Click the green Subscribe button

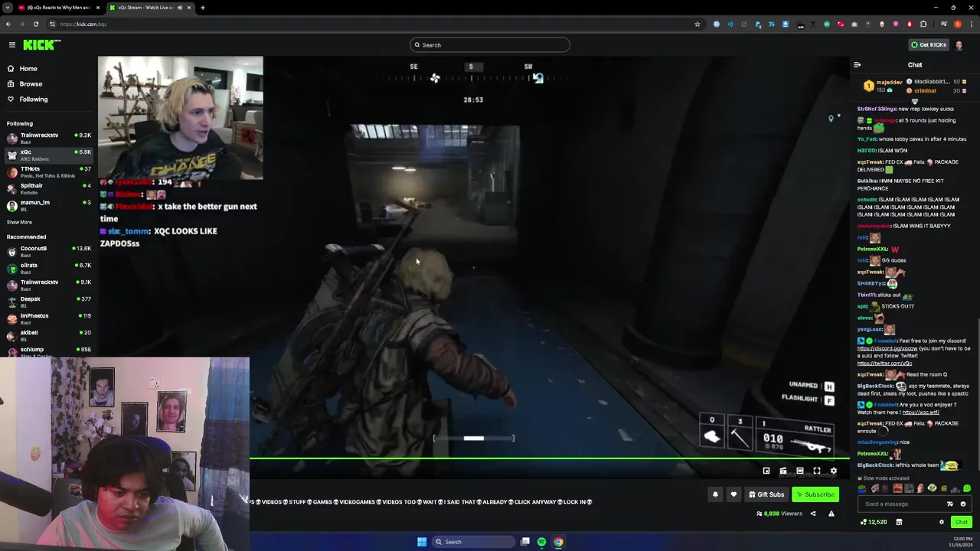click(815, 494)
